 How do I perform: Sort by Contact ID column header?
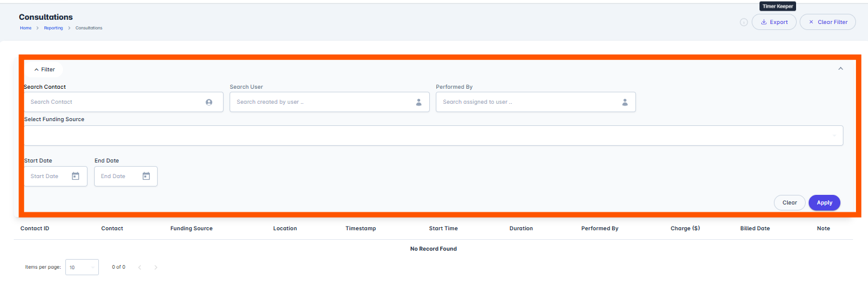click(x=35, y=228)
